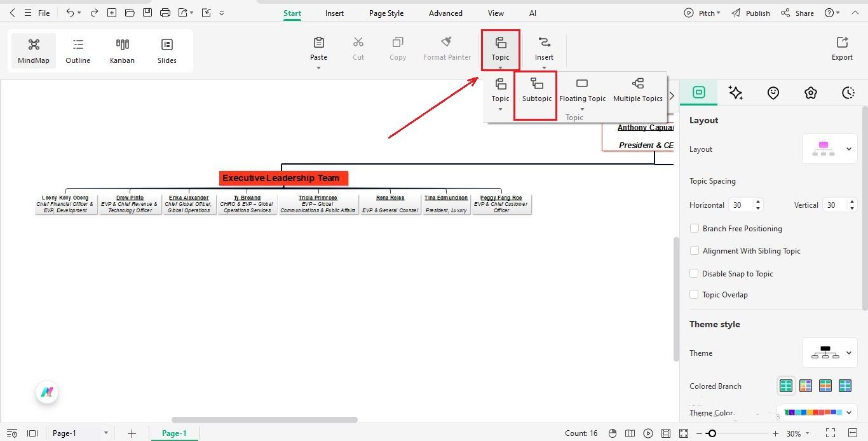
Task: Open the AI sparkle tab in side panel
Action: click(736, 93)
